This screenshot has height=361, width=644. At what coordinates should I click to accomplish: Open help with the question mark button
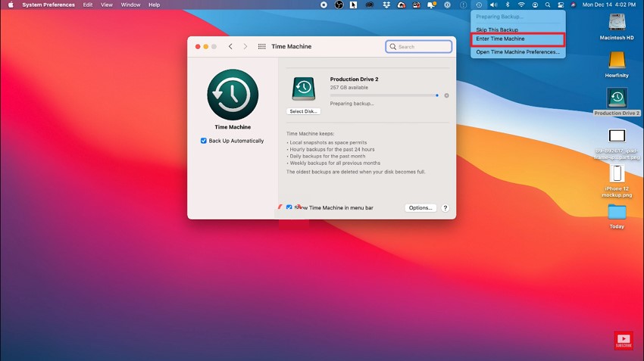point(445,208)
